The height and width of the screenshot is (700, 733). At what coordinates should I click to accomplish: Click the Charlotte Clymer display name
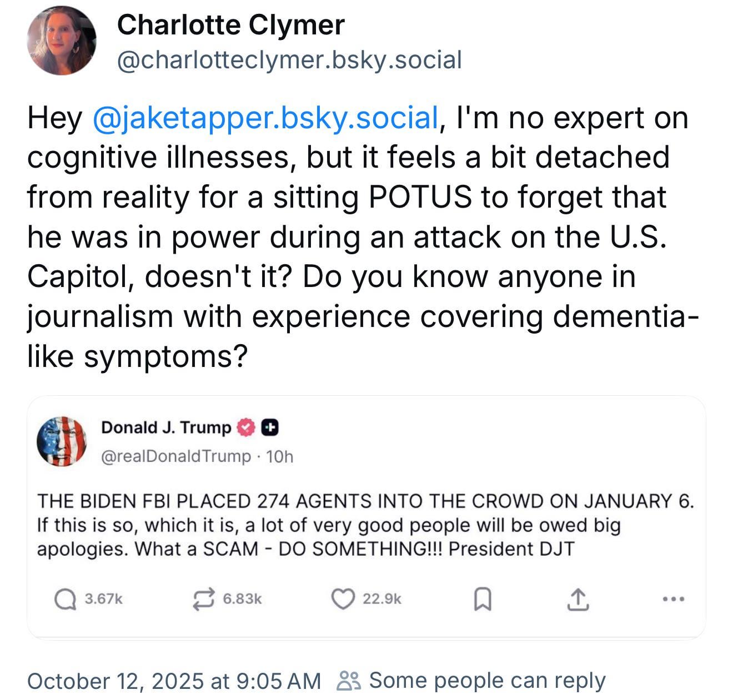(231, 25)
